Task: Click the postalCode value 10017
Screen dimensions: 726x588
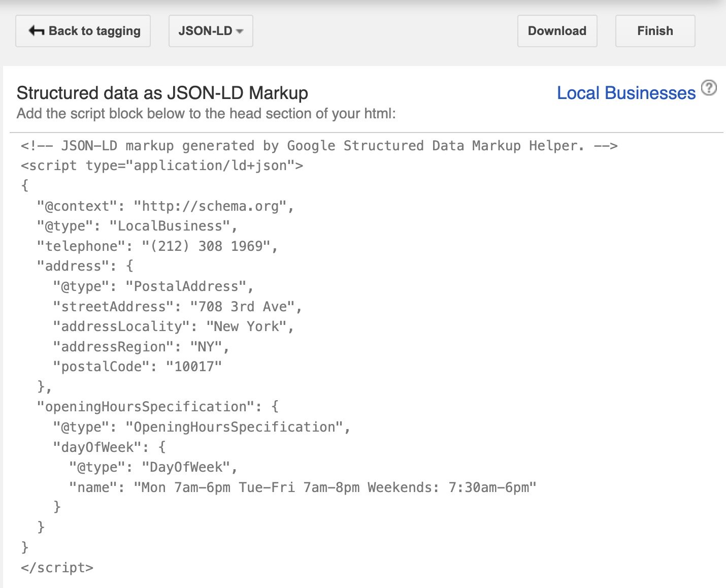Action: tap(195, 366)
